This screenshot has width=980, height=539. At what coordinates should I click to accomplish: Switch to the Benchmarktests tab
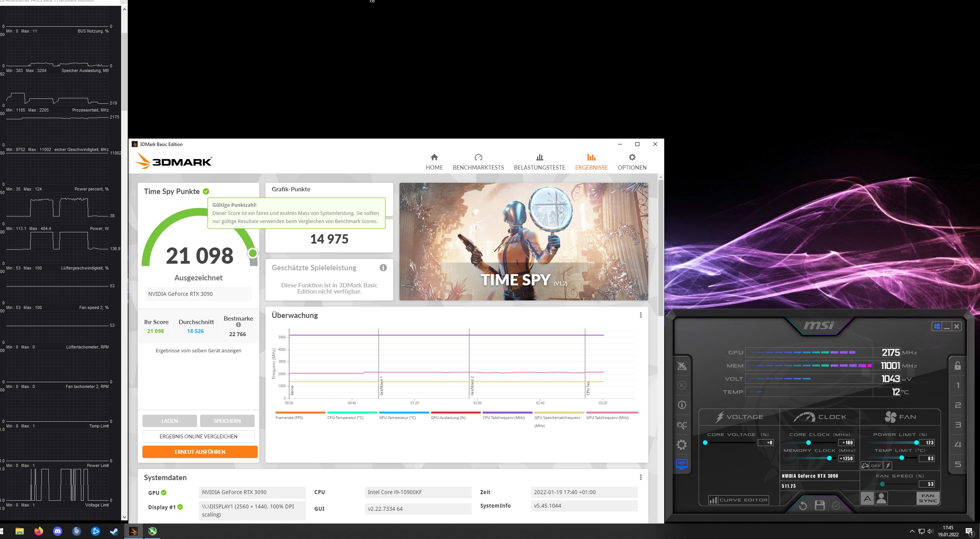click(478, 162)
